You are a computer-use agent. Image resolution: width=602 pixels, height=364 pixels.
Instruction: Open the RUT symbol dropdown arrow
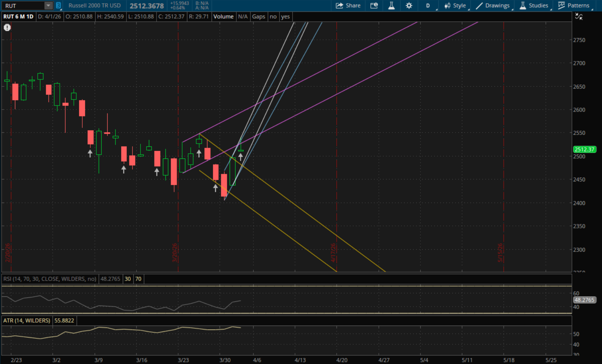48,6
